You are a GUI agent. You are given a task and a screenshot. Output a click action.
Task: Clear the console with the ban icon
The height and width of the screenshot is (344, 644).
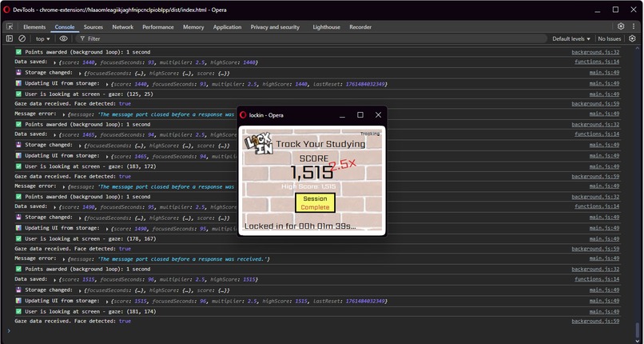point(22,38)
